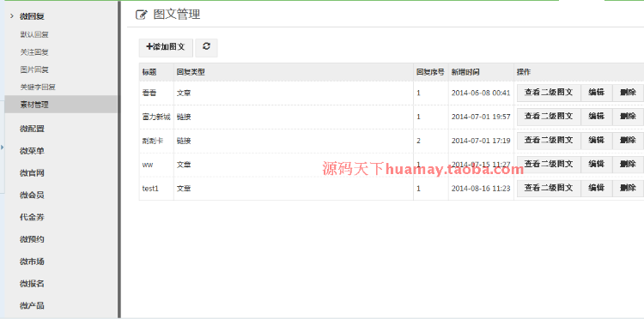Click the small sidebar collapse arrow
This screenshot has height=319, width=644.
point(2,147)
